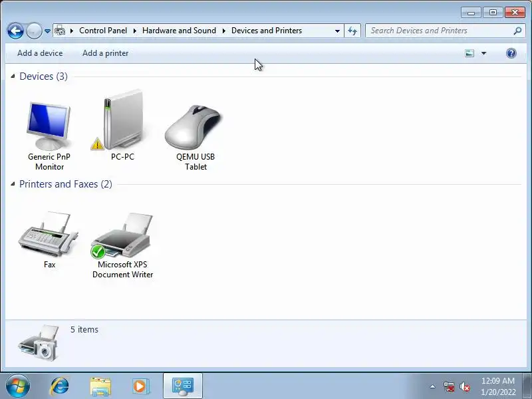
Task: Click the green default checkmark on XPS Writer
Action: pos(98,252)
